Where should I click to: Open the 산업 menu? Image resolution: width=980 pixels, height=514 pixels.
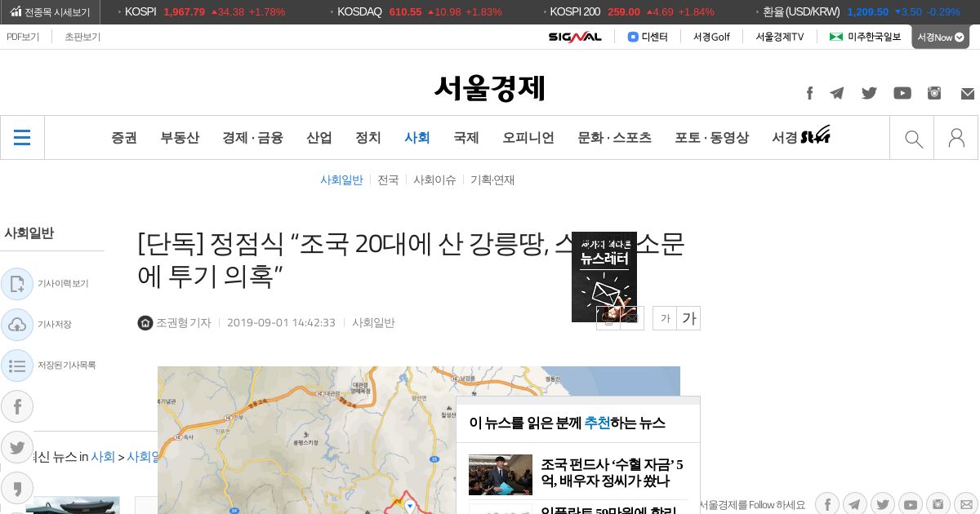click(319, 138)
